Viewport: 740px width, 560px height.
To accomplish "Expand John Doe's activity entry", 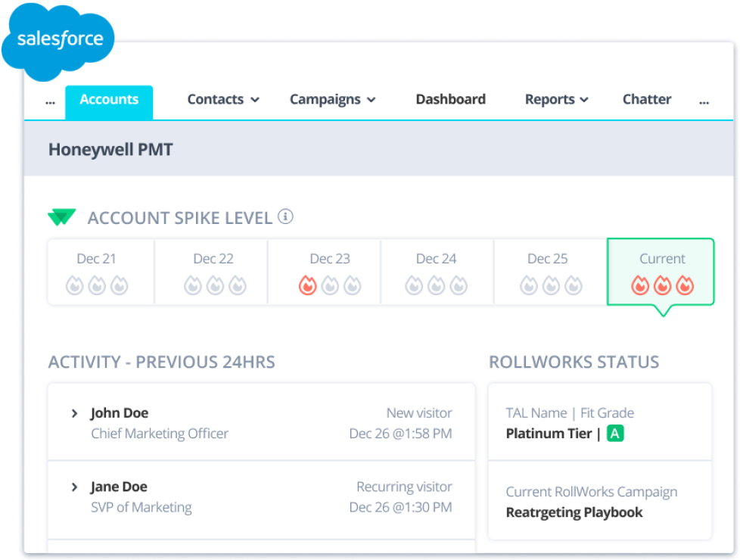I will pyautogui.click(x=73, y=413).
